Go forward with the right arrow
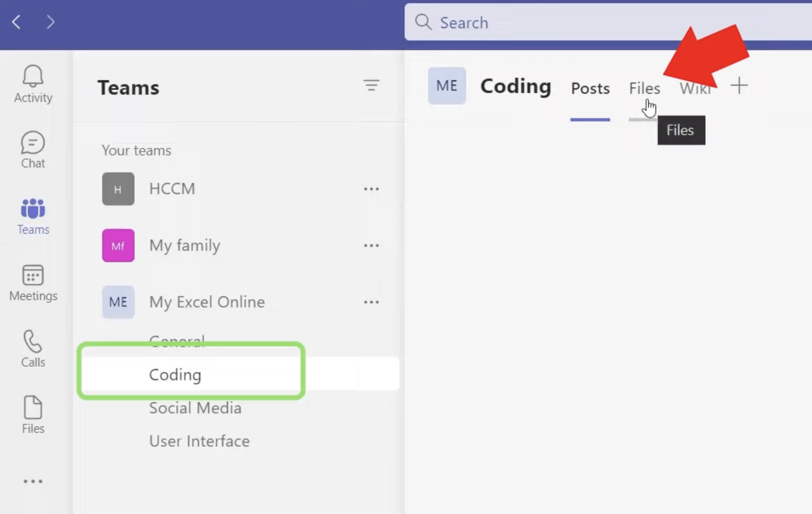Screen dimensions: 812x514 point(50,22)
